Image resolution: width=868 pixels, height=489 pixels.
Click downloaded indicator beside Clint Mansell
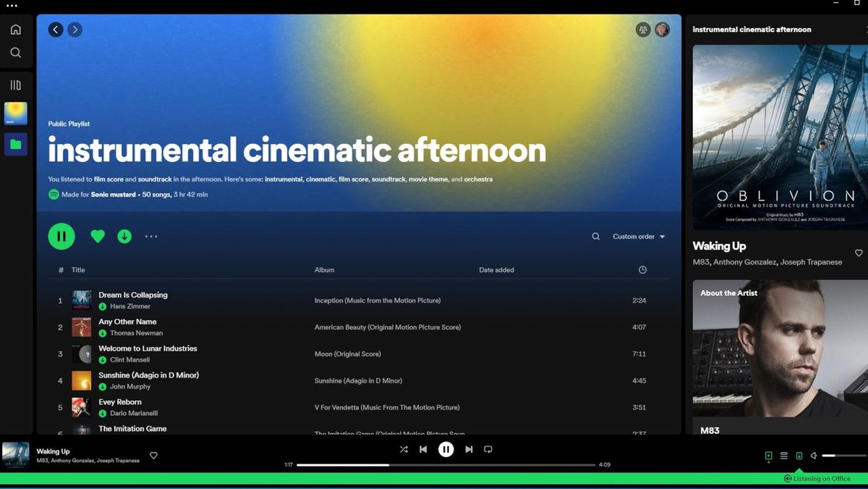(103, 360)
